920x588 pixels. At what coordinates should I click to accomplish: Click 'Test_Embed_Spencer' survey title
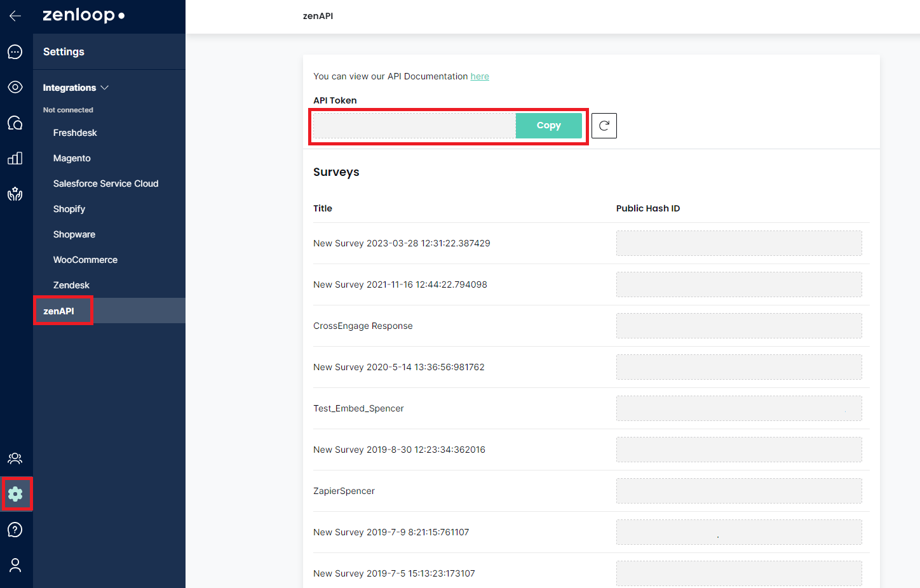tap(358, 408)
